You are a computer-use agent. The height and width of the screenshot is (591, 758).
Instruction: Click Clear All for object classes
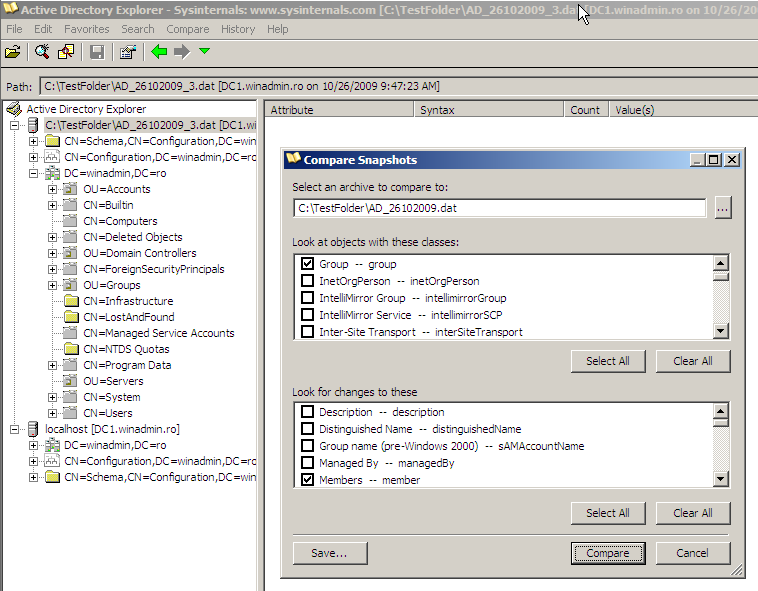click(692, 361)
